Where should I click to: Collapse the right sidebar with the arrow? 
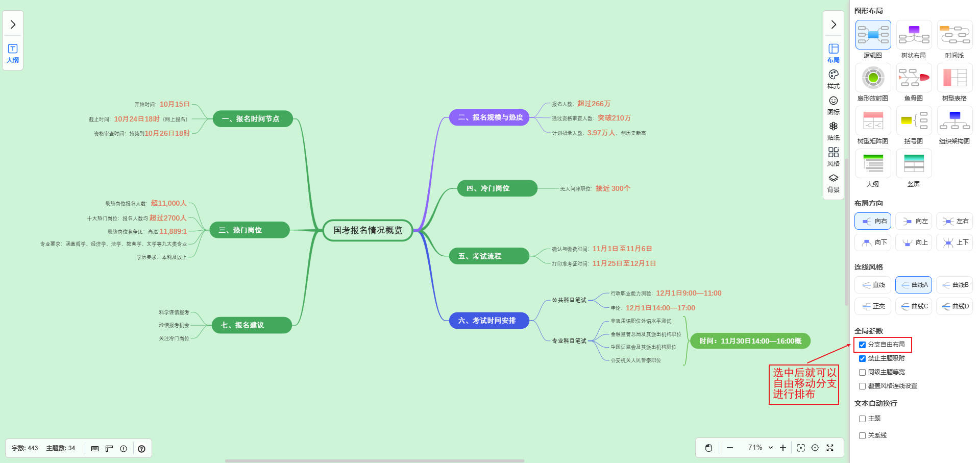[x=833, y=25]
